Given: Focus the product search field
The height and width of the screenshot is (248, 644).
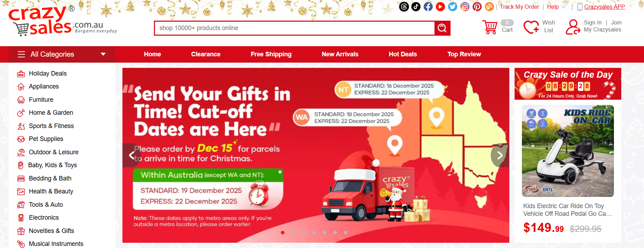Looking at the screenshot, I should [x=295, y=28].
